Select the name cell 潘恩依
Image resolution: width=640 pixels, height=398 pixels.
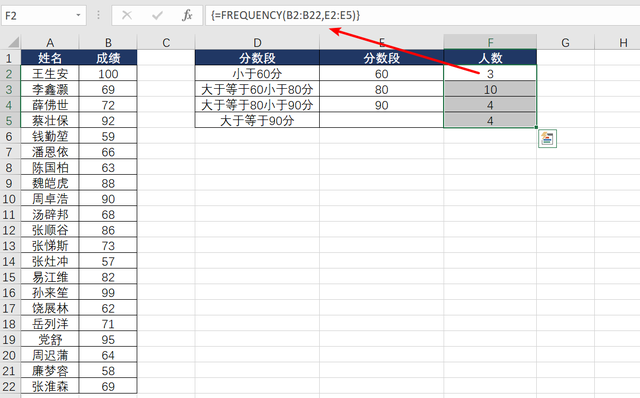pyautogui.click(x=50, y=151)
